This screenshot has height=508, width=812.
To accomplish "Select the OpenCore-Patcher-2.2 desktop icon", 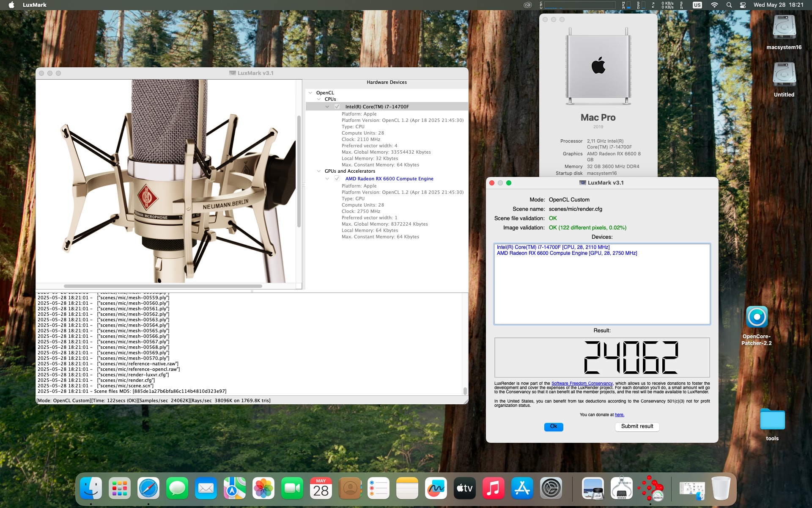I will coord(757,325).
